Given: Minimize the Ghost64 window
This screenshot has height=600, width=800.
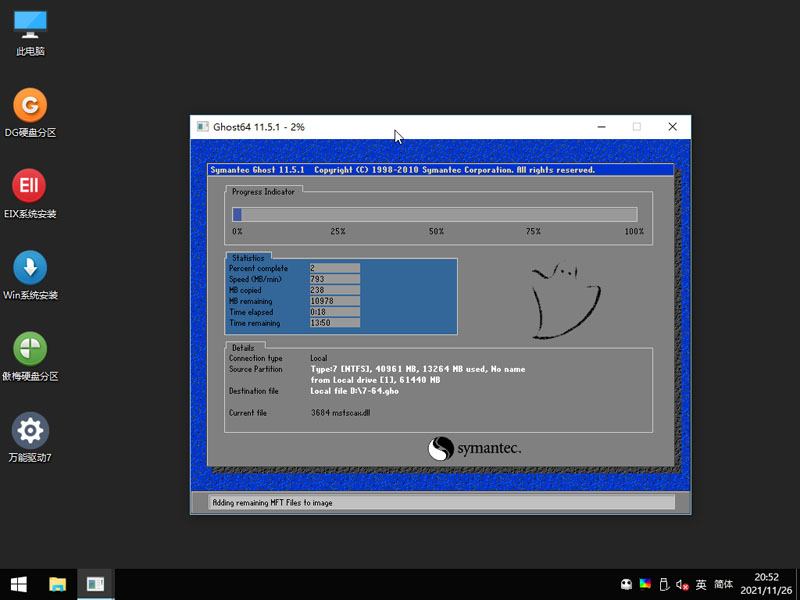Looking at the screenshot, I should pos(602,127).
